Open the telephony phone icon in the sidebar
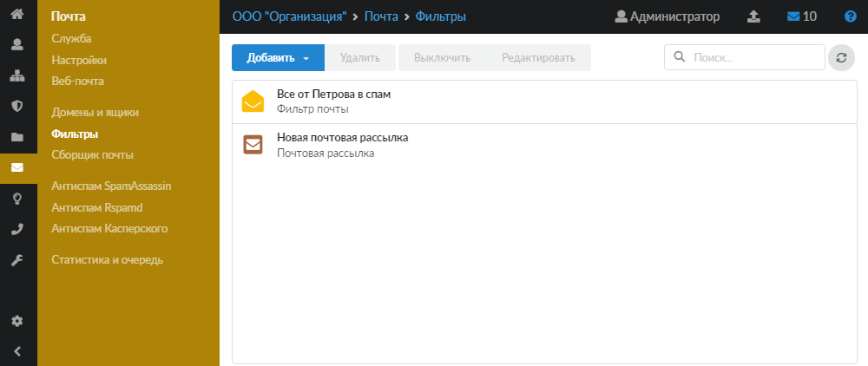The width and height of the screenshot is (868, 366). (17, 230)
